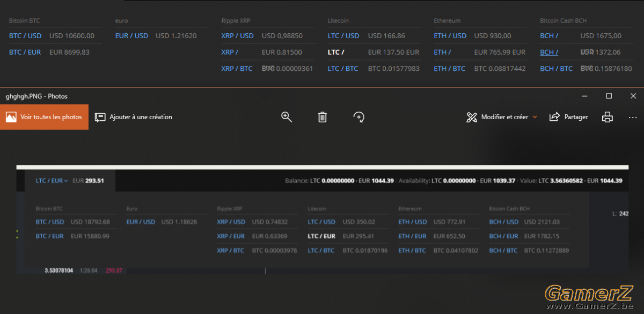Close the ghghgh.PNG Photos window

(x=633, y=96)
